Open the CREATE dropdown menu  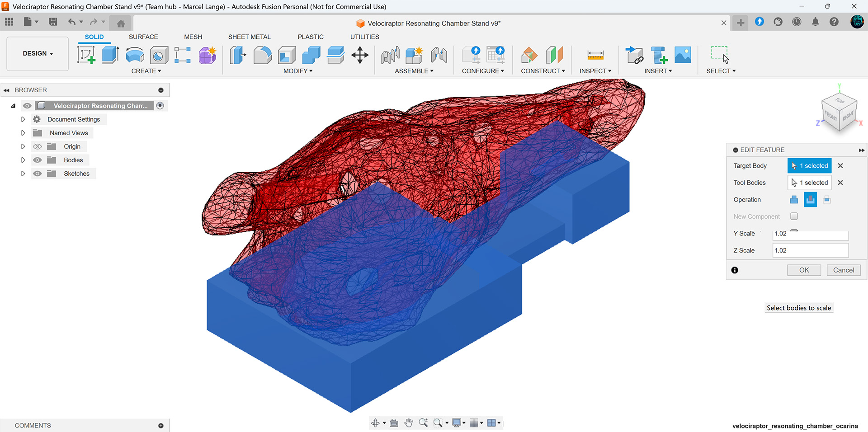point(146,71)
